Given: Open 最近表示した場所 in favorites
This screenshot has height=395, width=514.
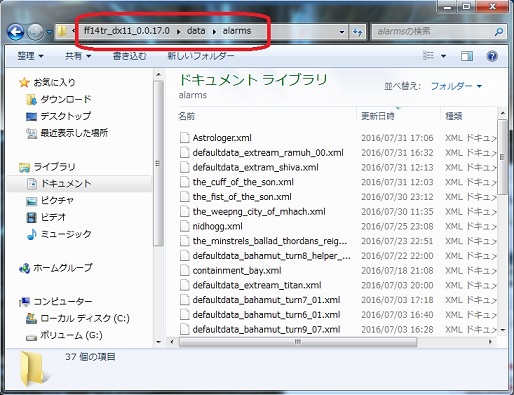Looking at the screenshot, I should (74, 133).
